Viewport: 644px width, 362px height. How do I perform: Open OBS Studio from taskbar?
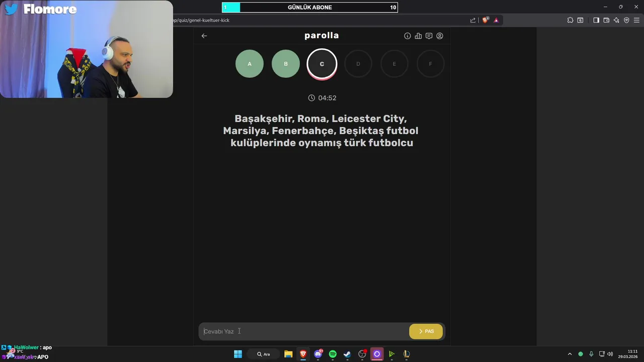coord(362,354)
